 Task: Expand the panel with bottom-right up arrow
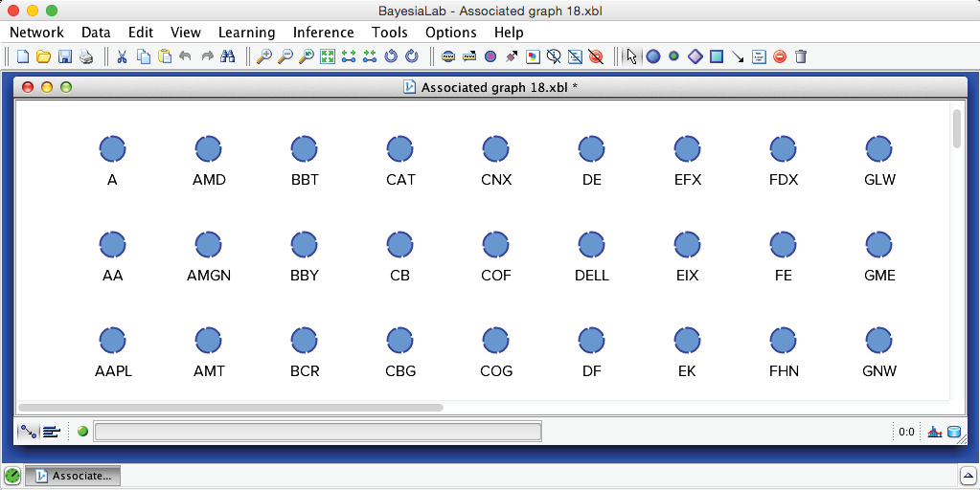point(967,476)
